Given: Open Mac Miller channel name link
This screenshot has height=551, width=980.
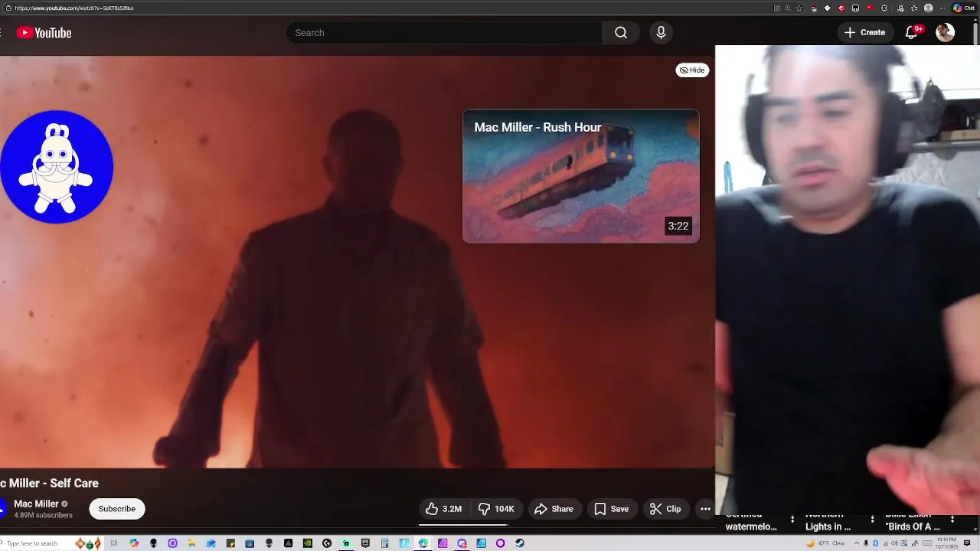Looking at the screenshot, I should [36, 504].
